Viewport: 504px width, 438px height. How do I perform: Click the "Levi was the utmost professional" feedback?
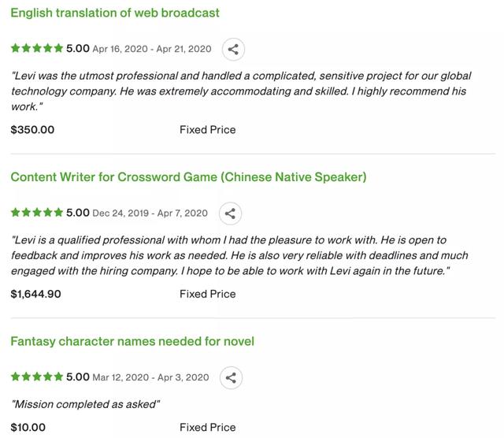point(241,91)
